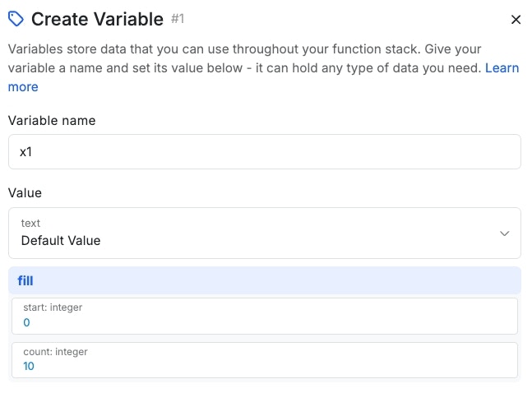This screenshot has width=532, height=393.
Task: Open the Default Value selector
Action: click(264, 233)
